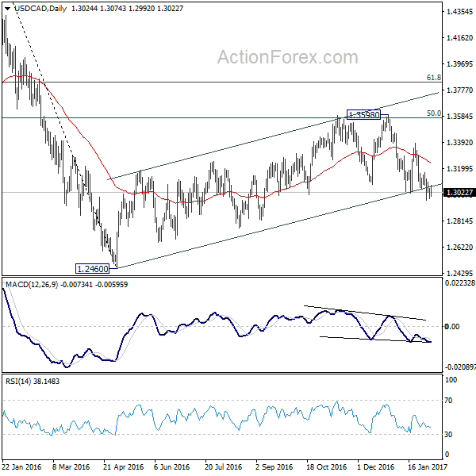Click the 1 Dec 2016 date label

[x=375, y=466]
